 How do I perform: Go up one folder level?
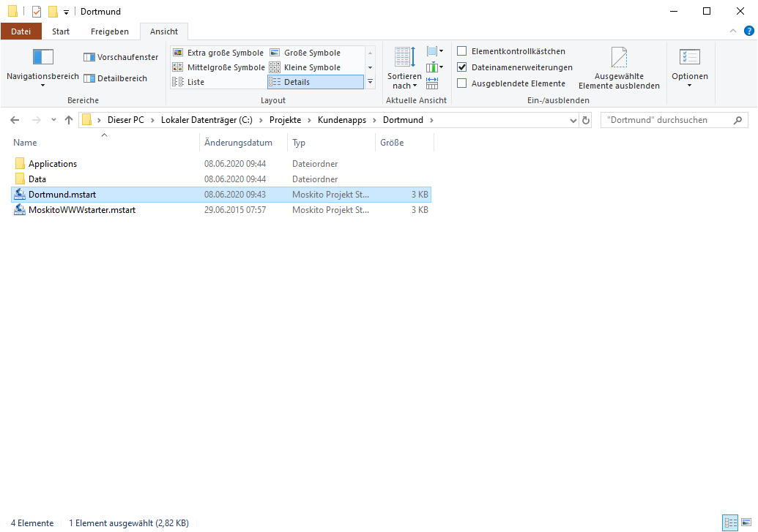click(69, 120)
